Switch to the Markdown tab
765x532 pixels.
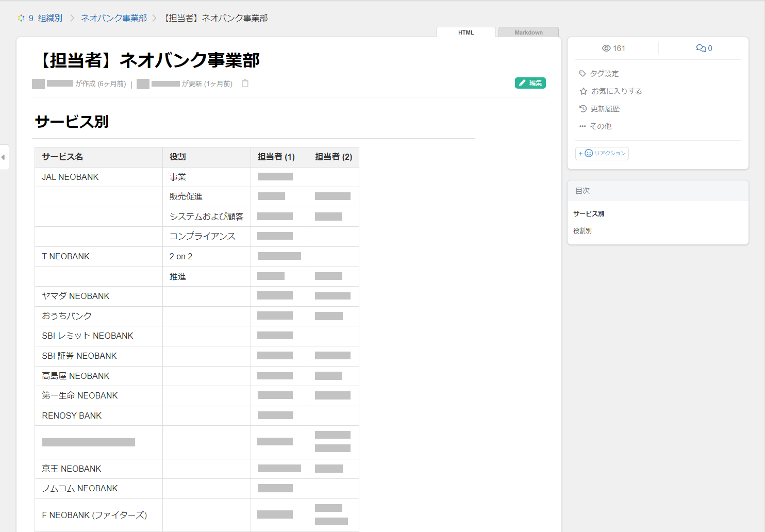(x=528, y=32)
